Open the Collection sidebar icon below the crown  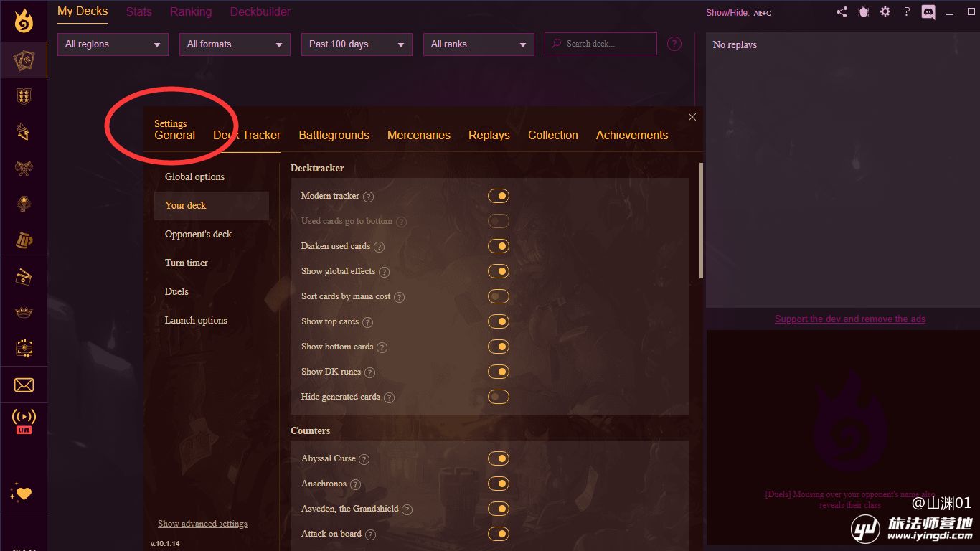24,348
